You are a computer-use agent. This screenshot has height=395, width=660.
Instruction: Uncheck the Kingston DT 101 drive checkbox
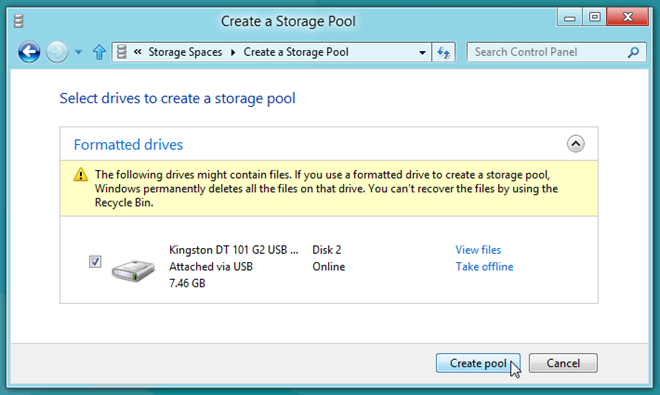pos(95,262)
